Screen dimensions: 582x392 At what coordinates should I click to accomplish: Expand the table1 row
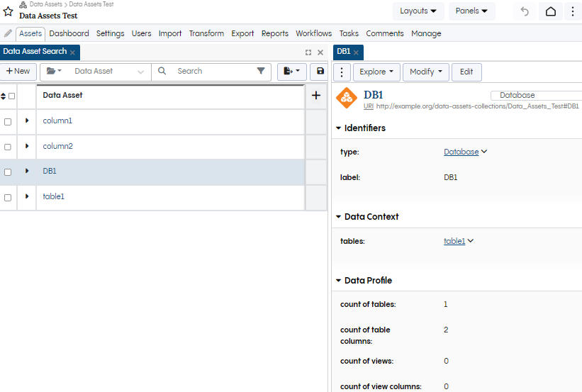27,196
